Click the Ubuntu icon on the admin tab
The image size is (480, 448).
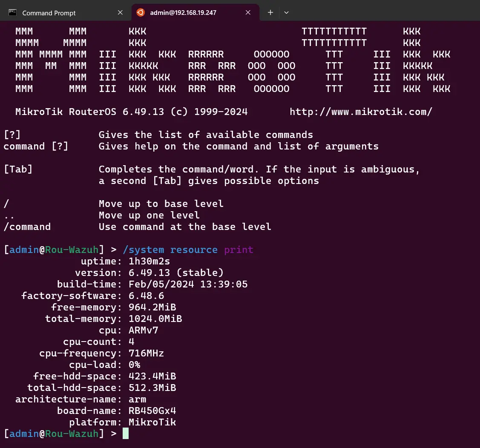[x=141, y=13]
